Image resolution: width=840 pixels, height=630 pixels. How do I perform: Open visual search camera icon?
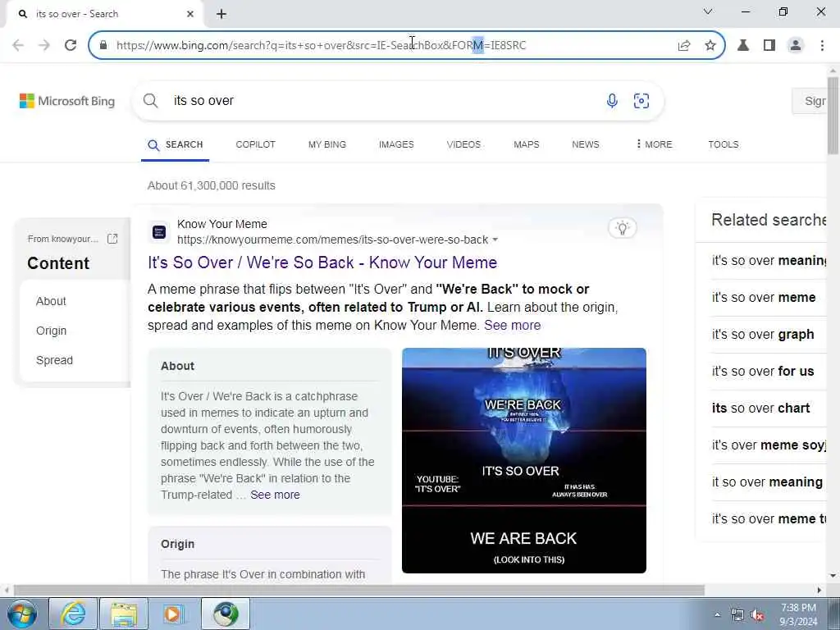641,101
